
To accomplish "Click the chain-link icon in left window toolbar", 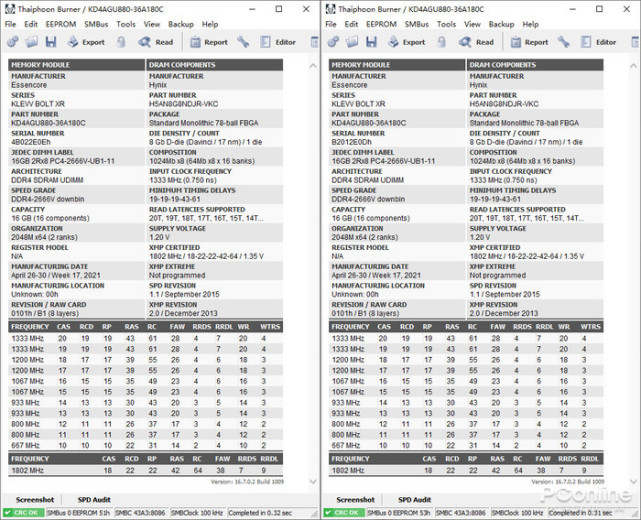I will [x=12, y=42].
